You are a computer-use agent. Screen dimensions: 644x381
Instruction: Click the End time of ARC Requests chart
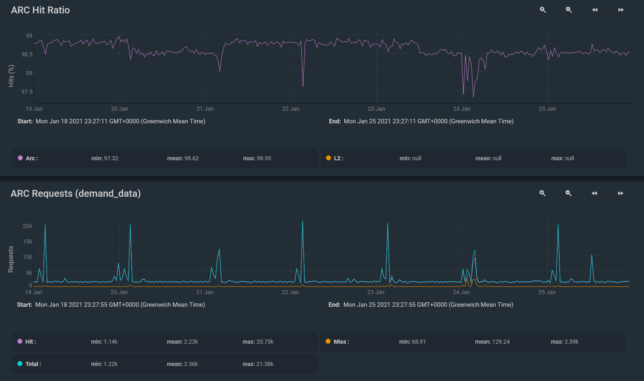421,305
